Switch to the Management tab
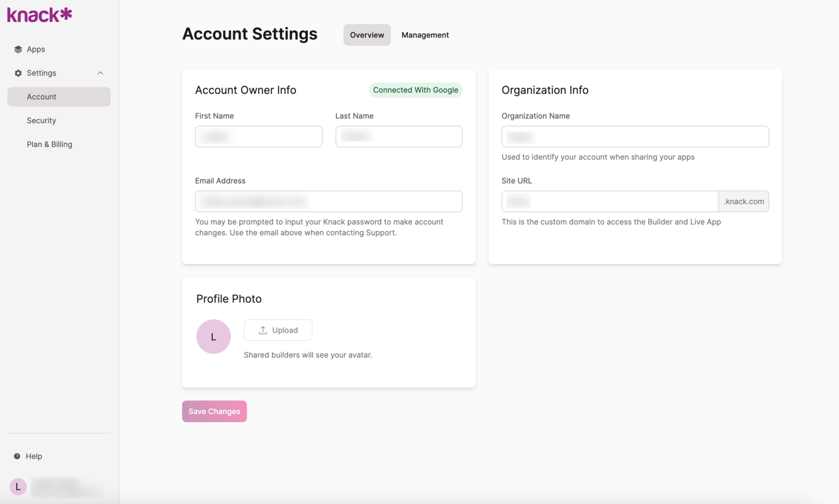 pyautogui.click(x=425, y=35)
